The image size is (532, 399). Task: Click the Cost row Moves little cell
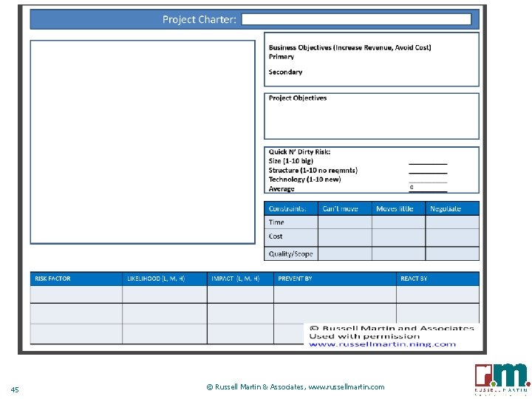click(x=399, y=237)
